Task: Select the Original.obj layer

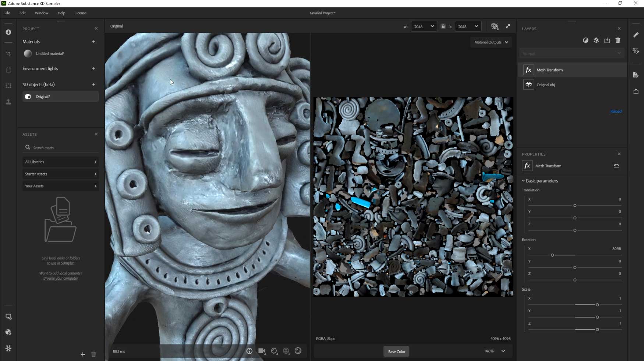Action: (572, 85)
